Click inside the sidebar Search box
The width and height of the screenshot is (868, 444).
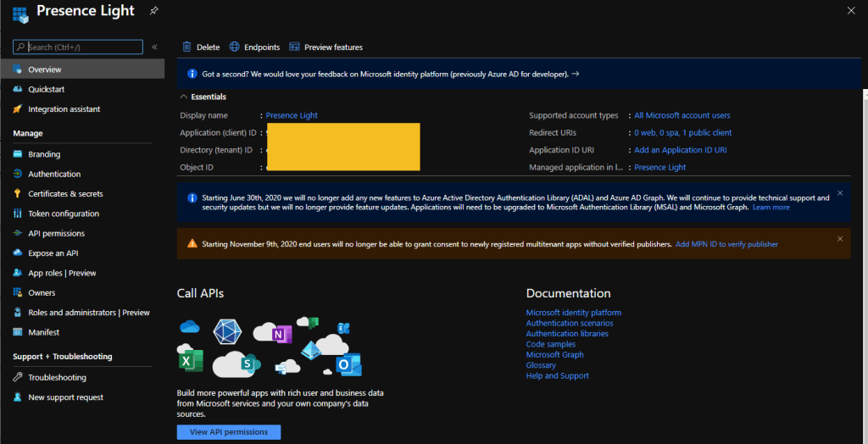click(83, 47)
